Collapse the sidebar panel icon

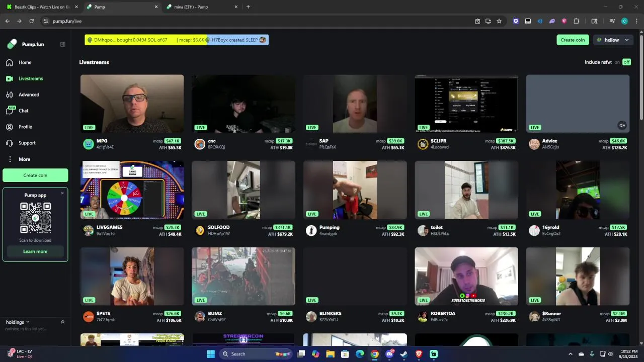pos(62,44)
